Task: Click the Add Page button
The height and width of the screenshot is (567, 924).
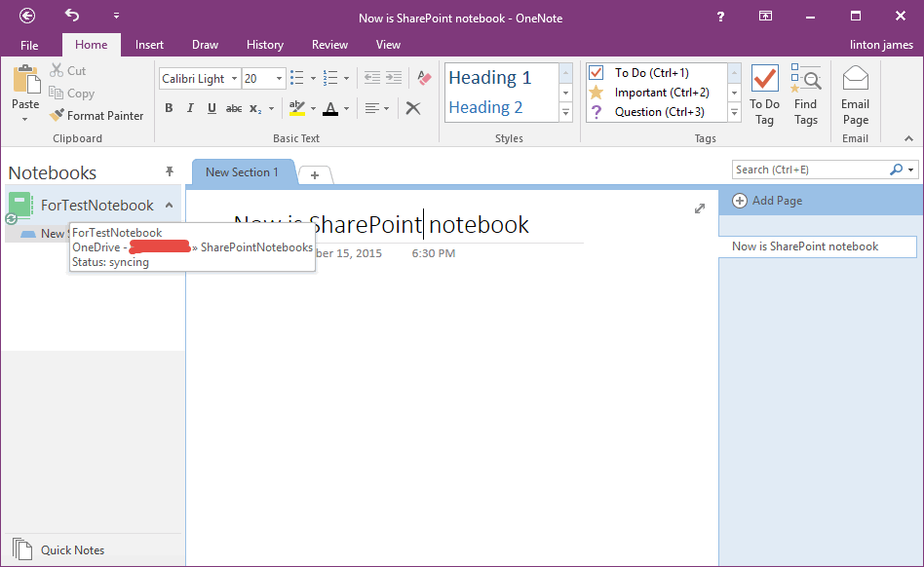Action: (x=767, y=201)
